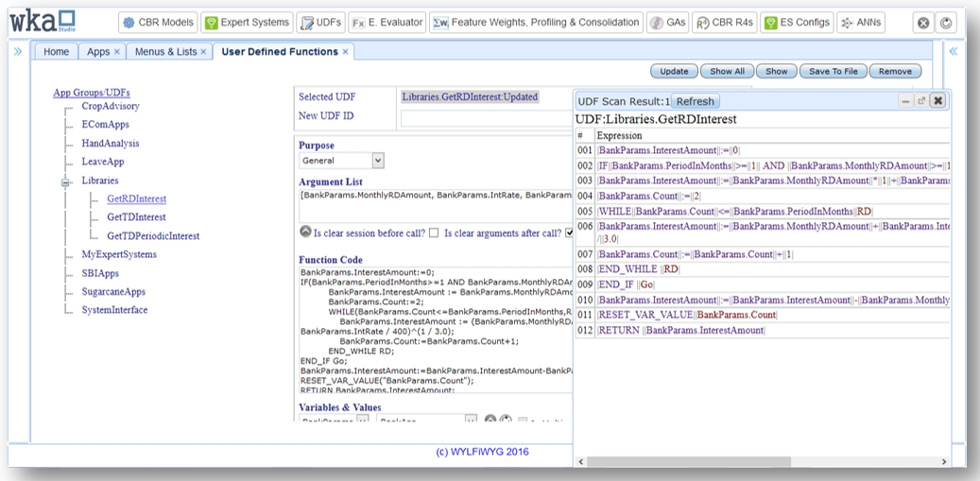Expand left sidebar with double chevron
Viewport: 980px width, 481px height.
click(18, 52)
